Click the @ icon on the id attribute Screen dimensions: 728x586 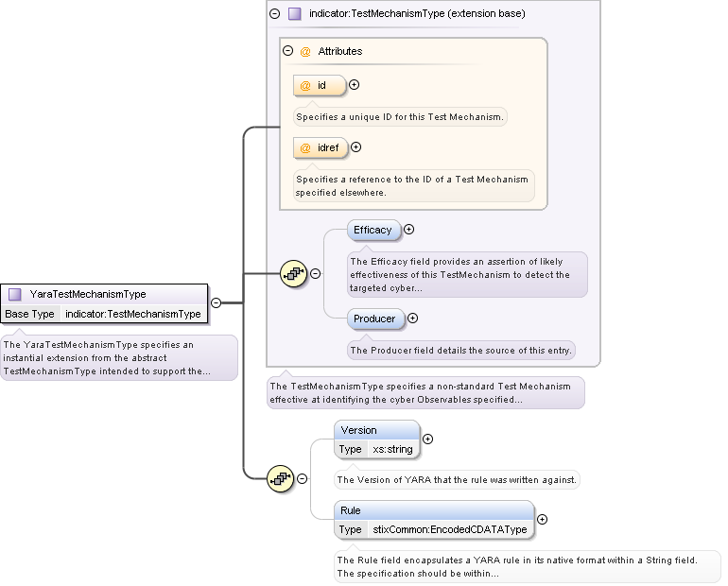(x=305, y=86)
